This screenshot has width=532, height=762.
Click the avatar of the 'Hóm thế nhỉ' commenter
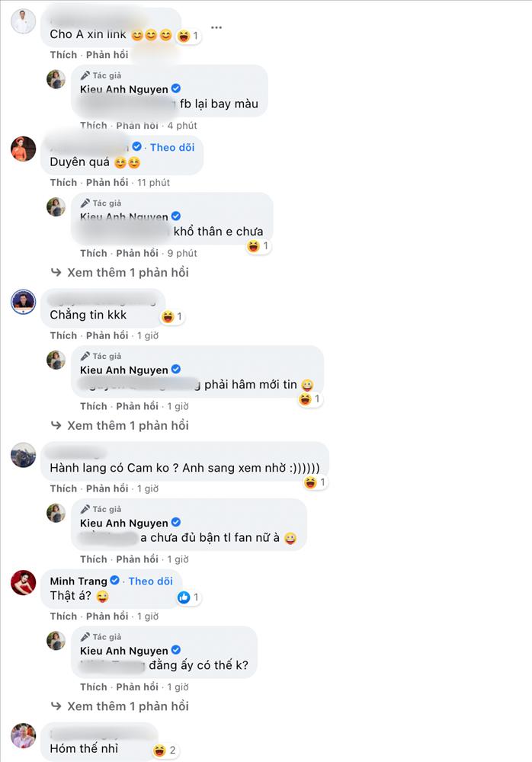pyautogui.click(x=24, y=735)
